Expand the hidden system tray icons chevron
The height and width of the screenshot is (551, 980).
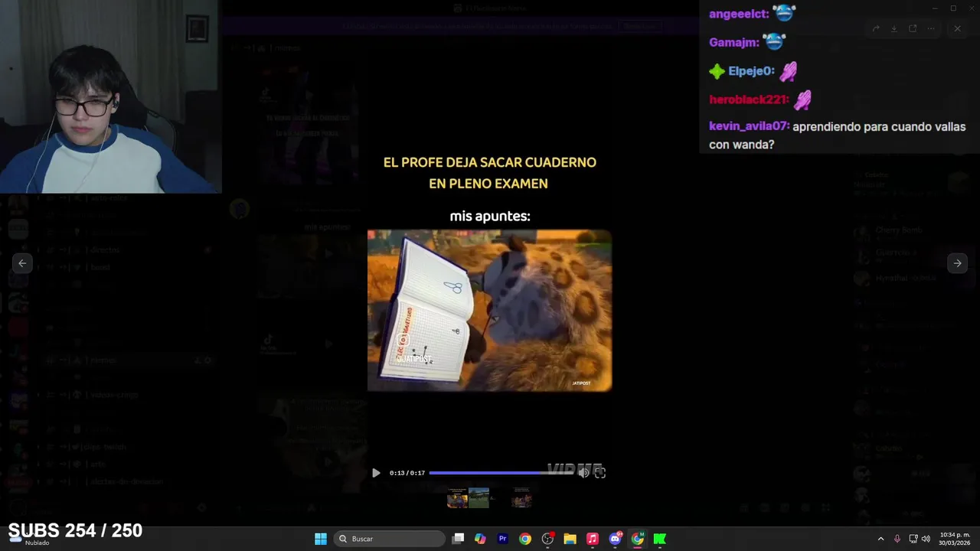coord(880,539)
